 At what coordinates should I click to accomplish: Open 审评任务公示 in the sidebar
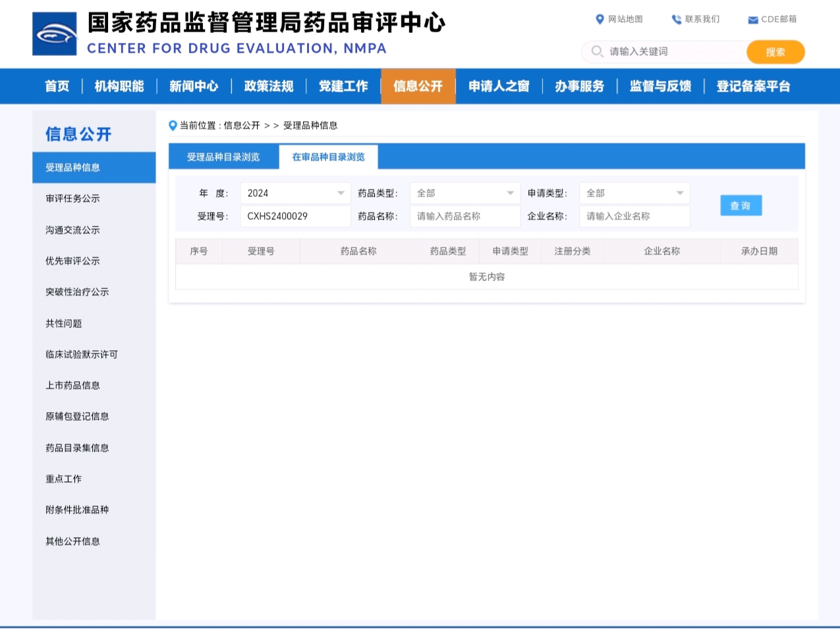tap(72, 198)
